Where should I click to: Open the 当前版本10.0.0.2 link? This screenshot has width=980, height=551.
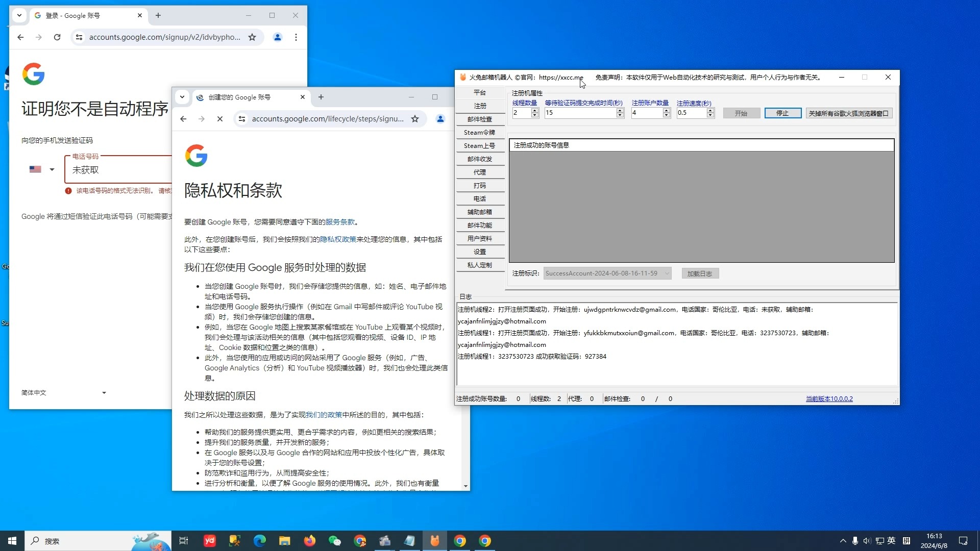[x=829, y=399]
